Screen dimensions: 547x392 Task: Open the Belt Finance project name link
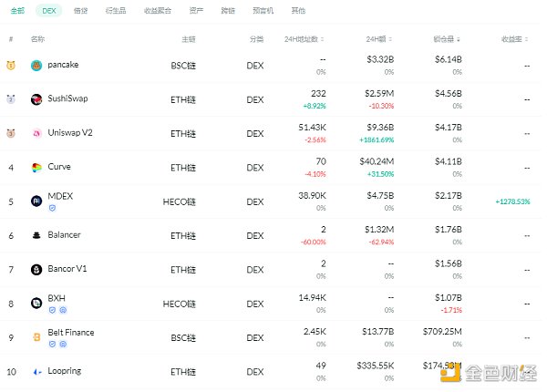click(71, 333)
